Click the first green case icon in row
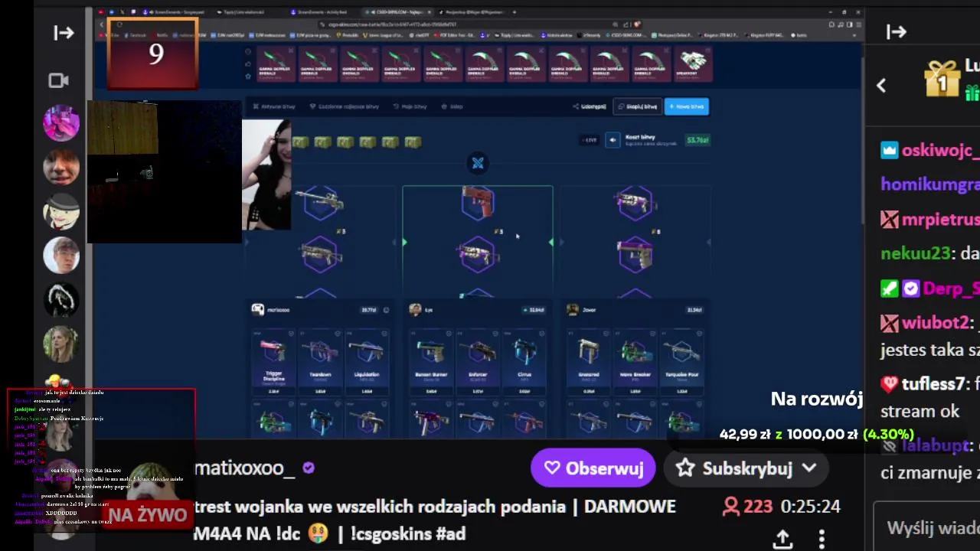Viewport: 980px width, 551px height. [x=300, y=142]
